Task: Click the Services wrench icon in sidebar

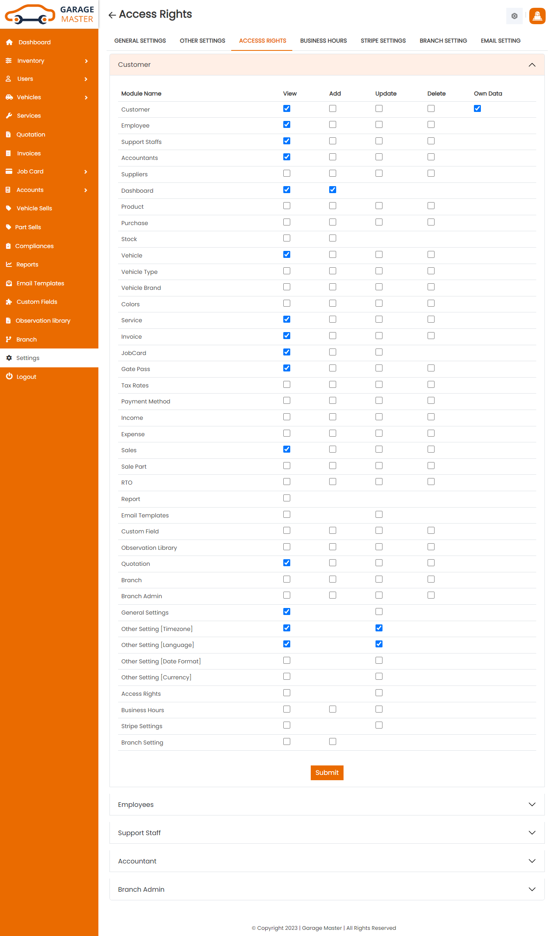Action: point(9,116)
